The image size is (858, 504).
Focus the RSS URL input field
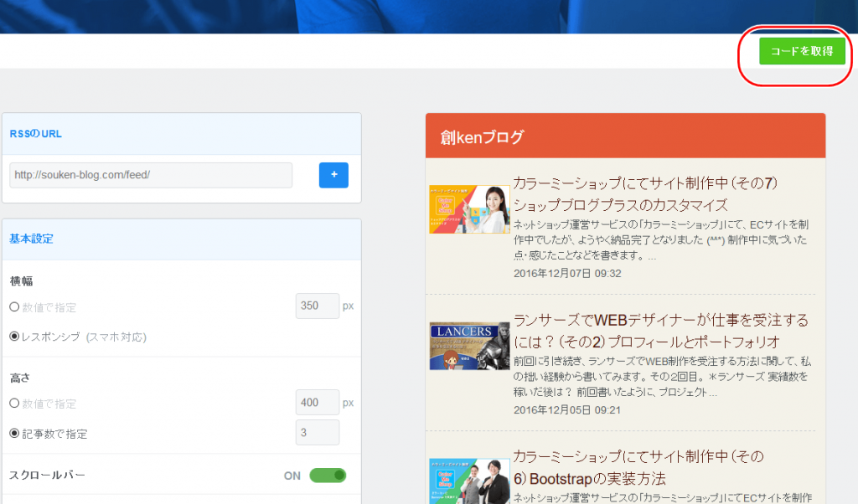pyautogui.click(x=151, y=175)
